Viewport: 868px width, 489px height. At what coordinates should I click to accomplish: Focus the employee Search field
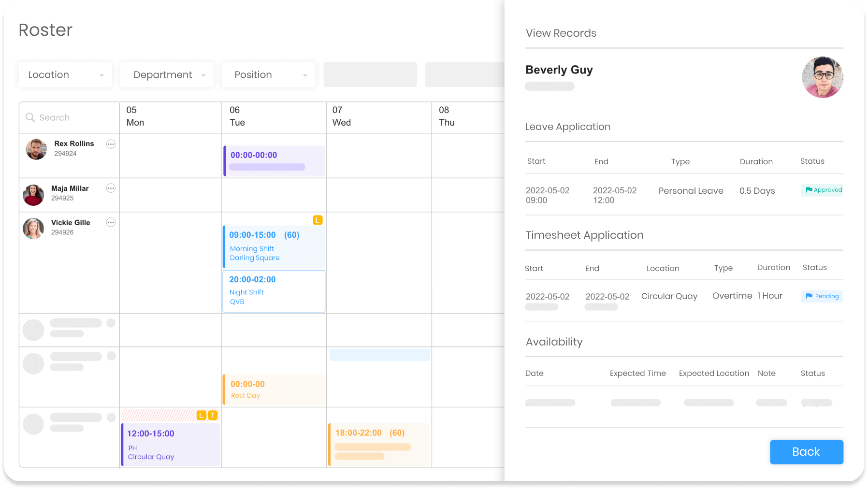pyautogui.click(x=69, y=117)
